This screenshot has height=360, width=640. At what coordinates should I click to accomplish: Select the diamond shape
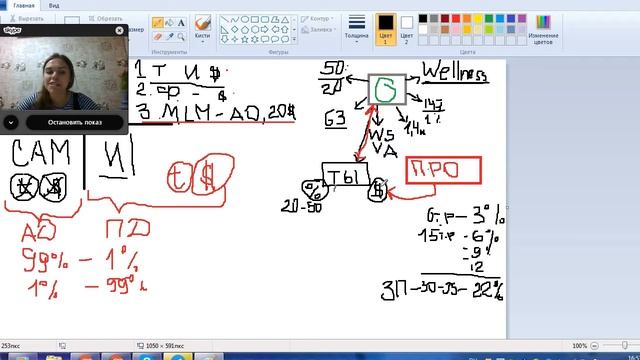coord(235,29)
